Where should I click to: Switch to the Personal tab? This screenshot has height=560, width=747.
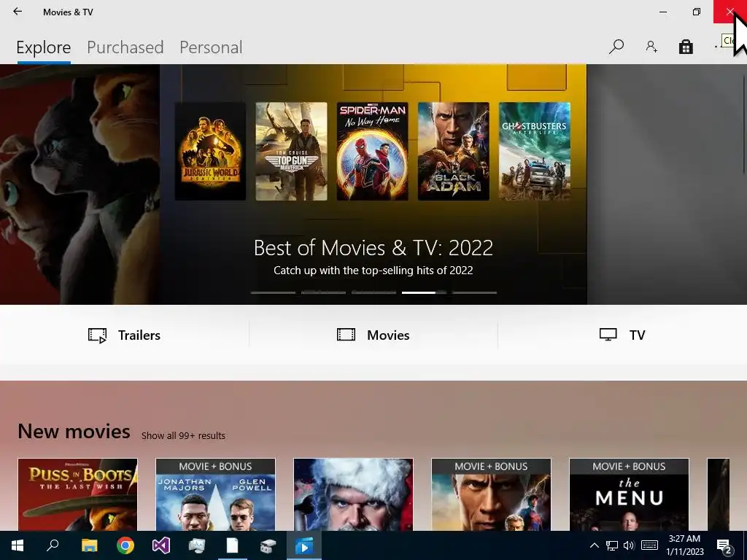tap(211, 47)
